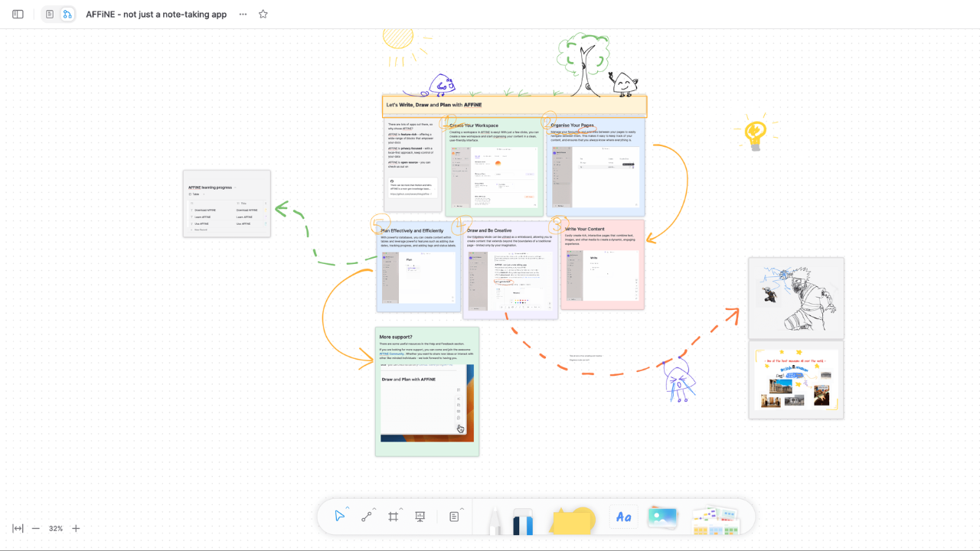Open the templates gallery tool
The width and height of the screenshot is (980, 551).
coord(716,520)
